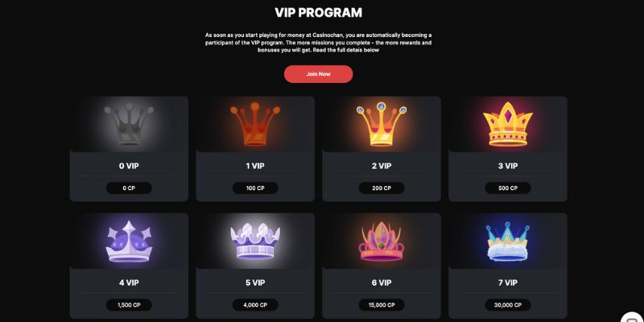This screenshot has width=644, height=322.
Task: Click the 15,000 CP badge
Action: pos(382,305)
